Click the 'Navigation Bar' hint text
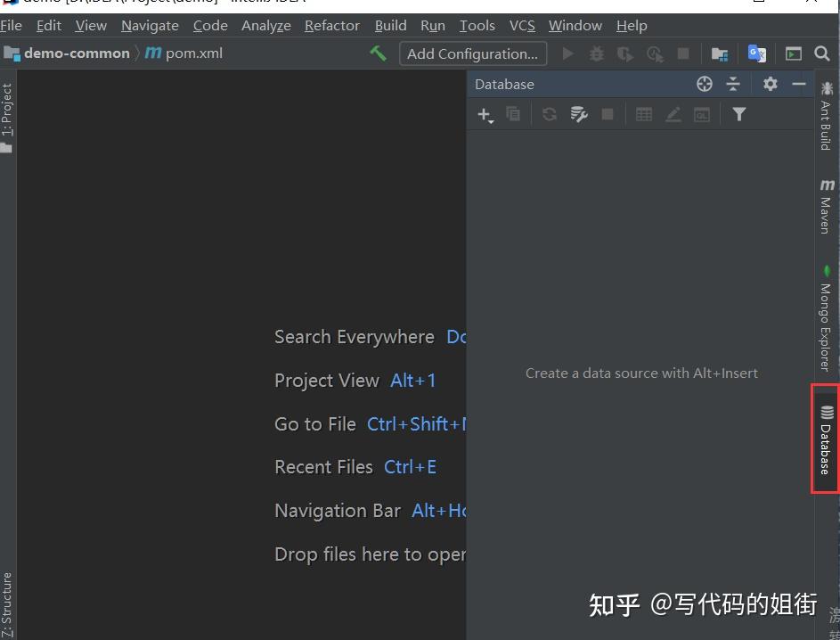The width and height of the screenshot is (840, 640). [x=338, y=511]
